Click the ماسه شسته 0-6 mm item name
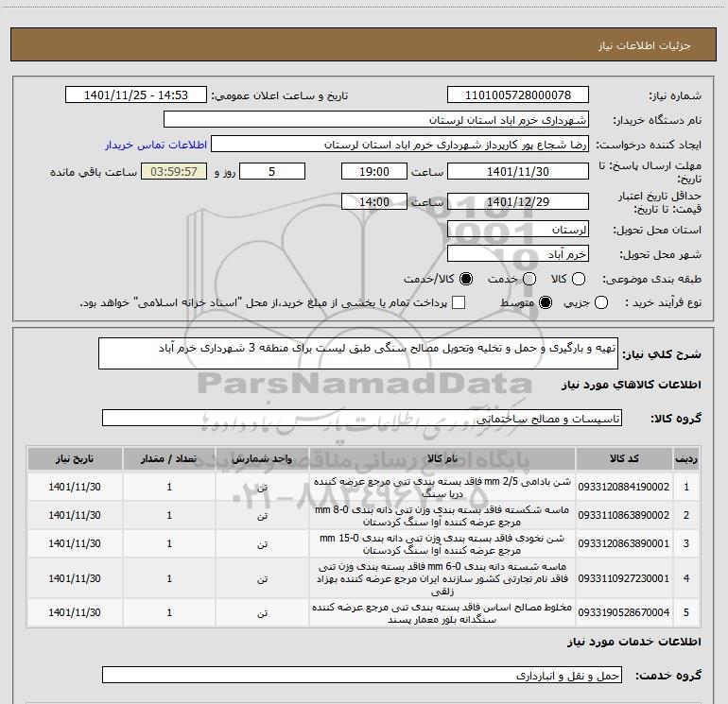Screen dimensions: 728x704 pyautogui.click(x=442, y=578)
